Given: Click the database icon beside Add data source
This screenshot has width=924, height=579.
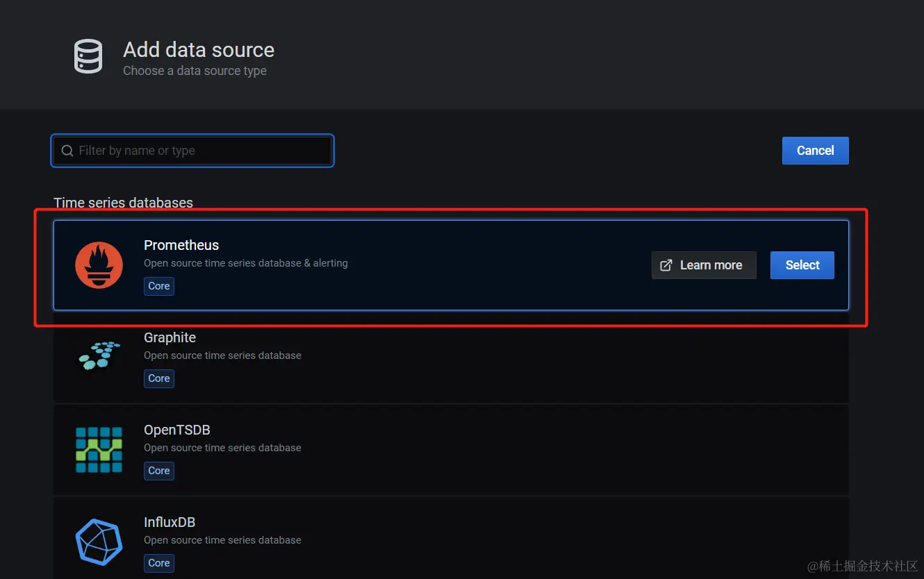Looking at the screenshot, I should click(88, 56).
